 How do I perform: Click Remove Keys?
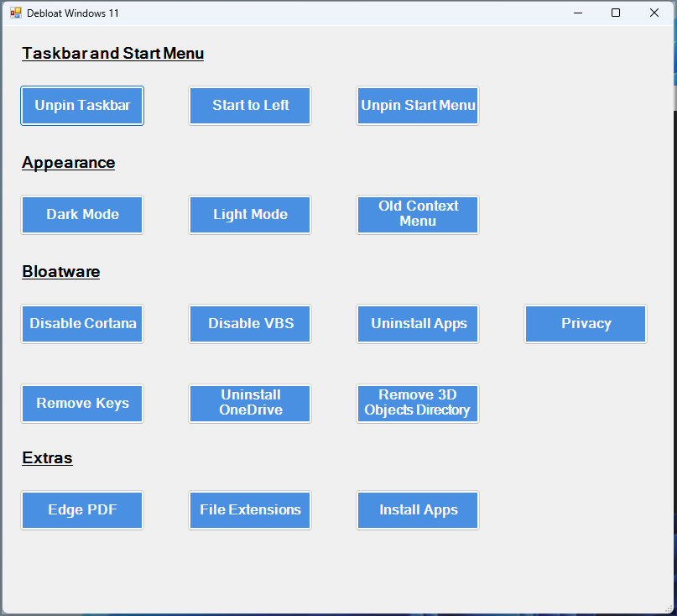tap(81, 404)
